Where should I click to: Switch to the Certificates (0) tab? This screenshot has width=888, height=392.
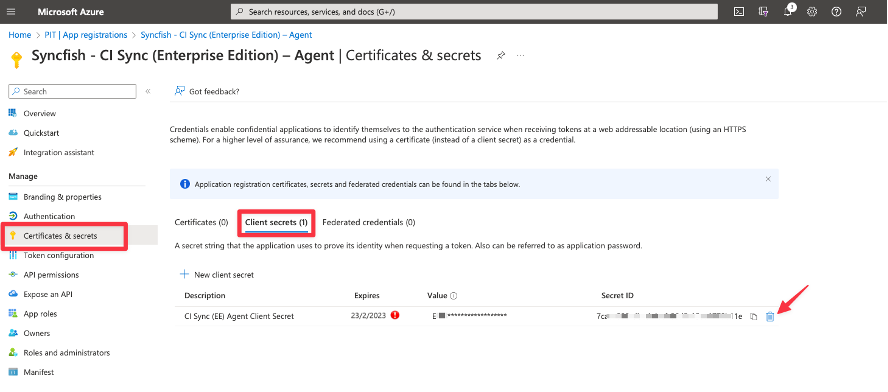click(201, 223)
